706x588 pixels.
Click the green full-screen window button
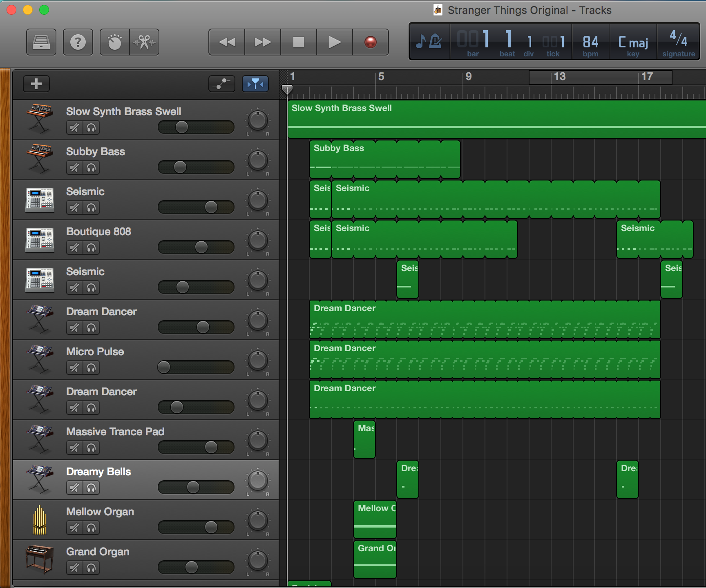click(44, 10)
